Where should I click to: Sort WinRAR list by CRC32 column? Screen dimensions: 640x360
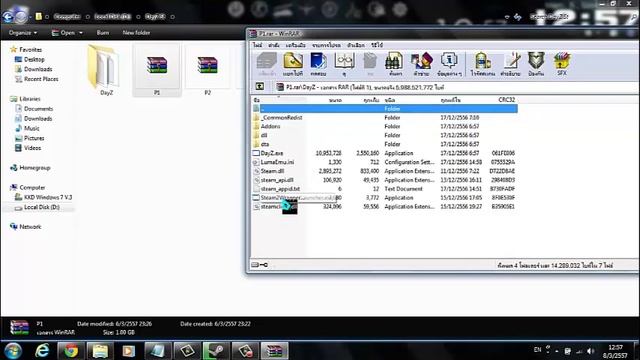507,100
